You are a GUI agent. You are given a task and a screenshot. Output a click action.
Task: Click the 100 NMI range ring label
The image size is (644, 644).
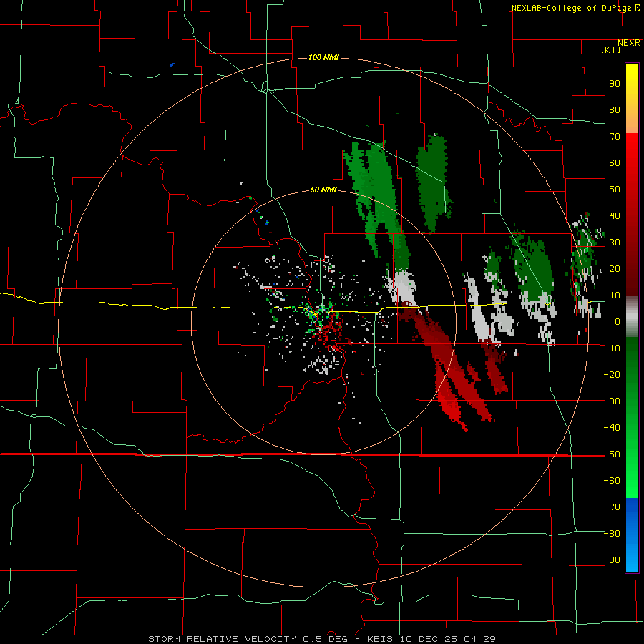323,57
